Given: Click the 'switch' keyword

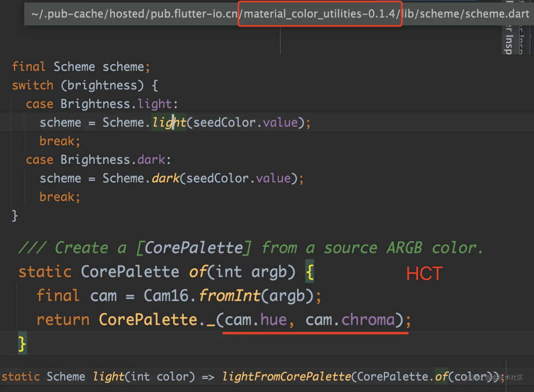Looking at the screenshot, I should 32,85.
